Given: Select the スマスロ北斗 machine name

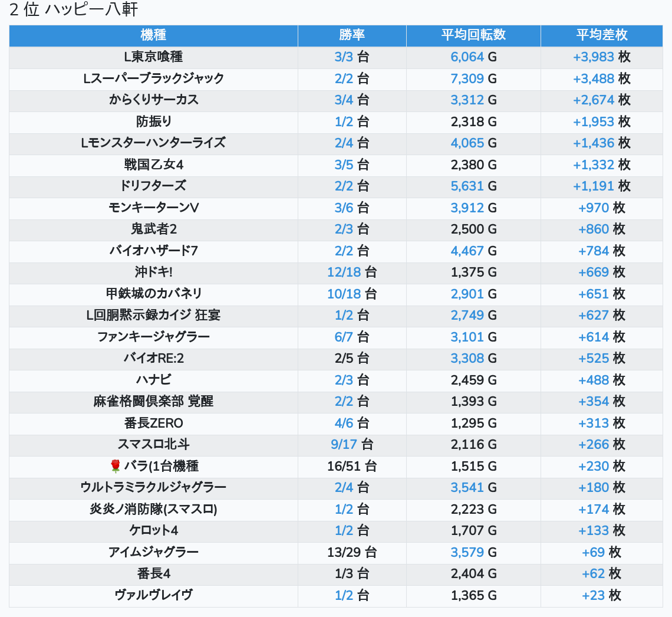Looking at the screenshot, I should point(153,445).
